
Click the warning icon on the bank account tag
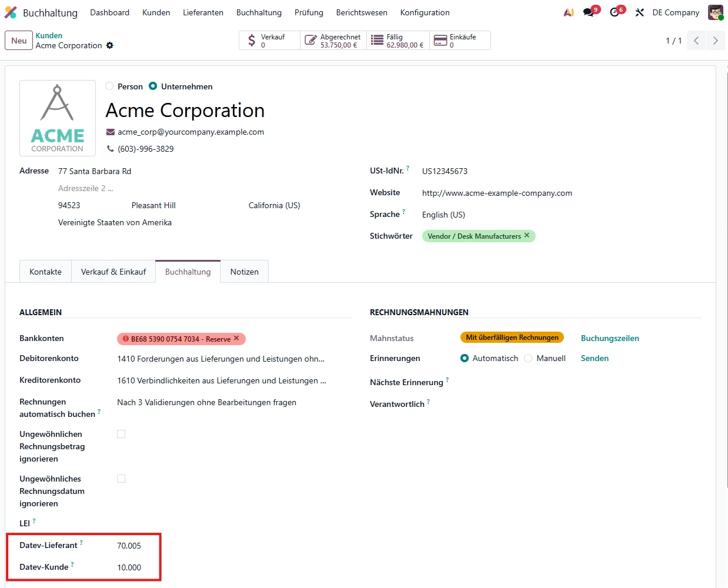(126, 339)
